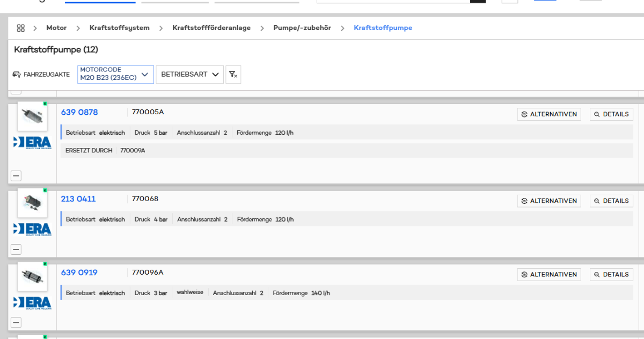Open DETAILS for article 770005A
This screenshot has width=644, height=339.
click(x=611, y=114)
